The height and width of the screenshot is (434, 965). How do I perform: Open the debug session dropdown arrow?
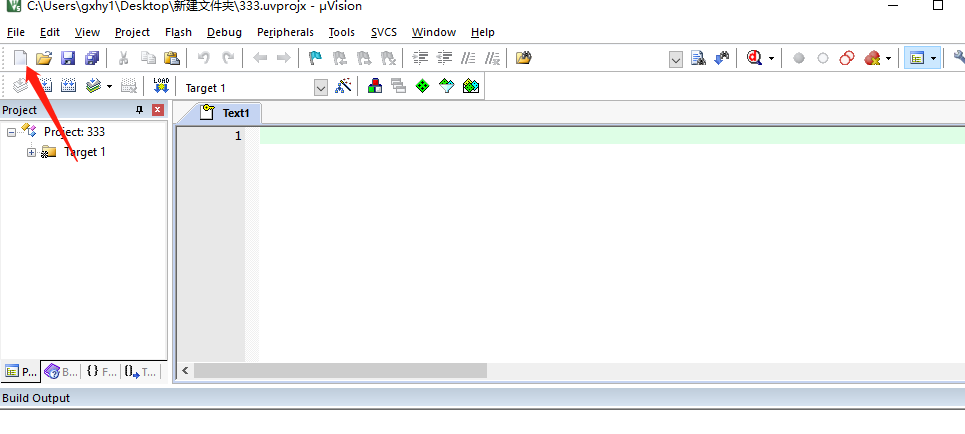point(771,58)
